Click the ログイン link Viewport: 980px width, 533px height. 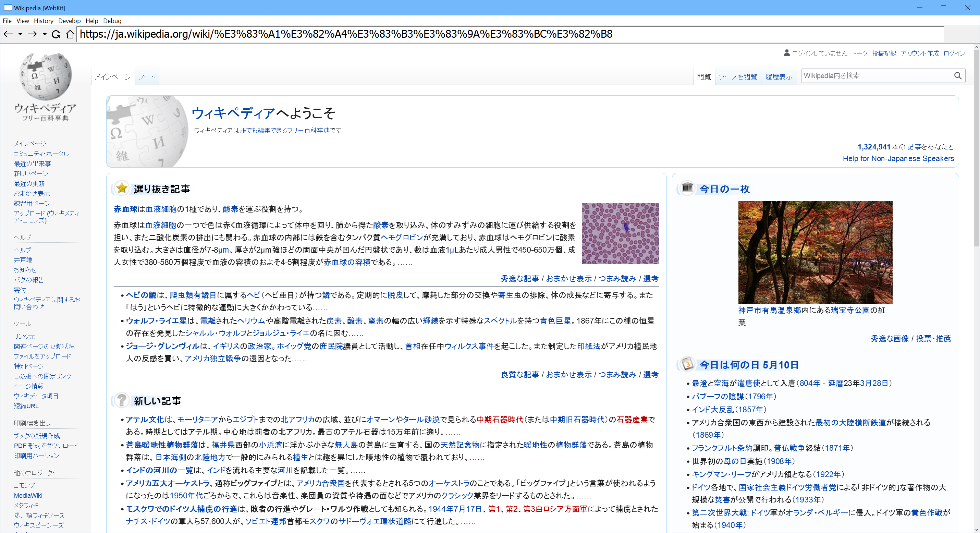tap(954, 53)
